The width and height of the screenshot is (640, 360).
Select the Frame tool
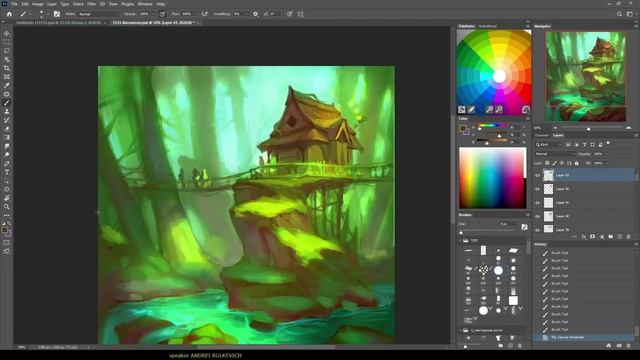point(7,77)
